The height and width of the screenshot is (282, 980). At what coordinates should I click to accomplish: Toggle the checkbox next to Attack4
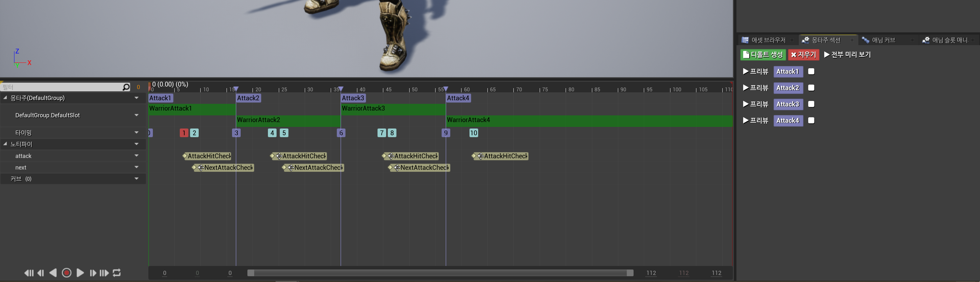(x=811, y=120)
